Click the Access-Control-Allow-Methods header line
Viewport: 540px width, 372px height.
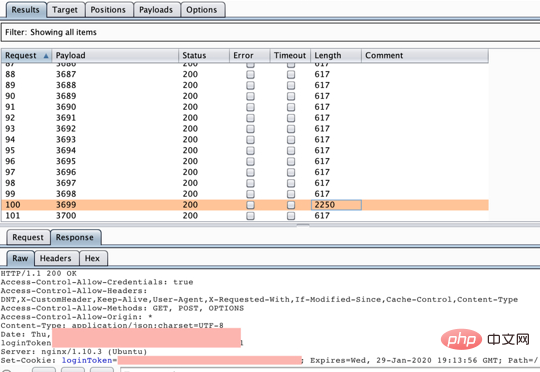click(122, 308)
